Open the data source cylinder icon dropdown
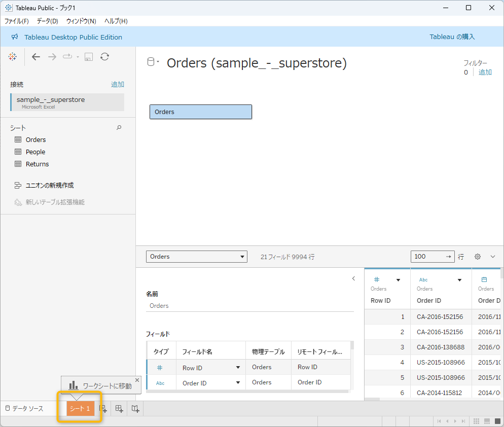Screen dimensions: 504x427 pyautogui.click(x=153, y=62)
